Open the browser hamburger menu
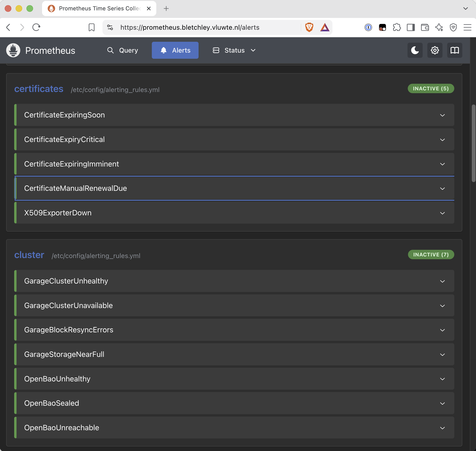 click(467, 27)
